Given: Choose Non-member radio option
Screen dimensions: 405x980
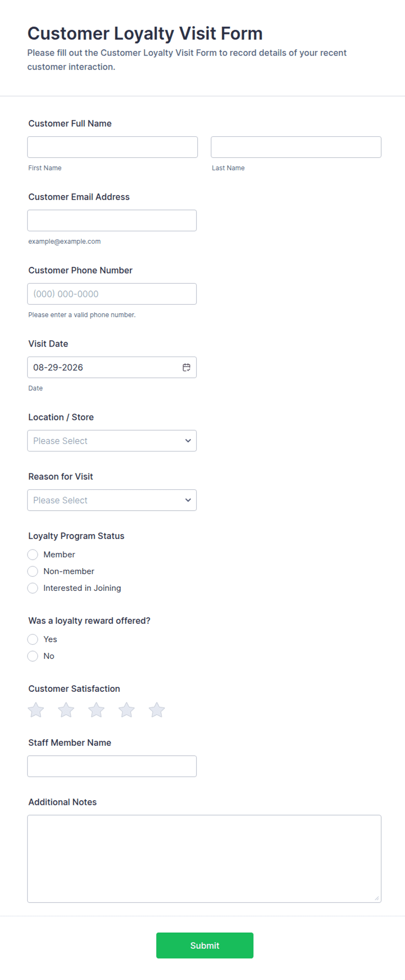Looking at the screenshot, I should coord(33,571).
